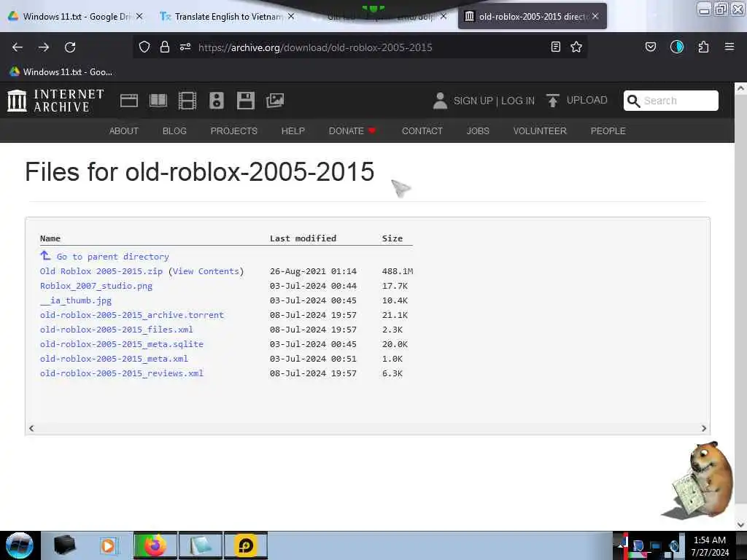The image size is (747, 560).
Task: Open VOLUNTEER in the Archive menu
Action: [x=540, y=131]
